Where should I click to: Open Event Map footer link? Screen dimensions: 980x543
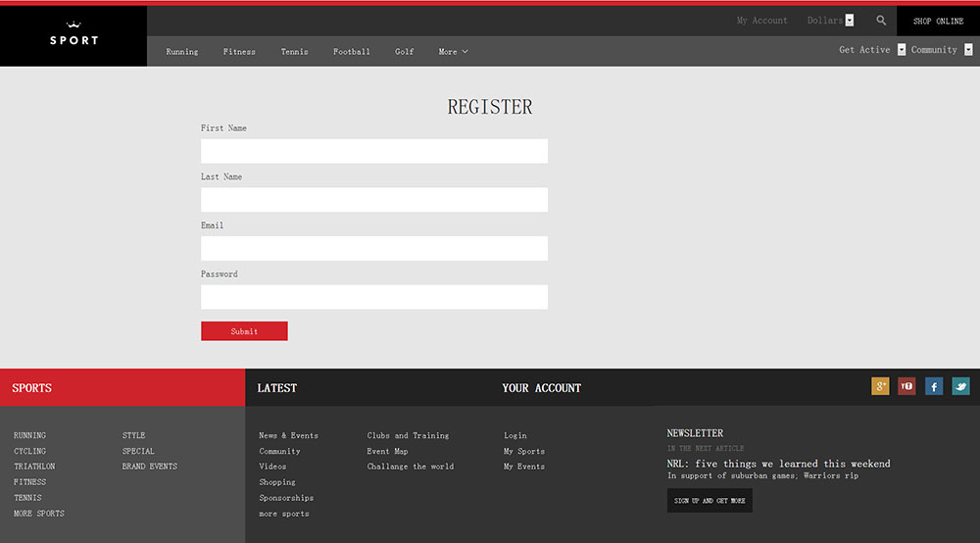(x=387, y=452)
